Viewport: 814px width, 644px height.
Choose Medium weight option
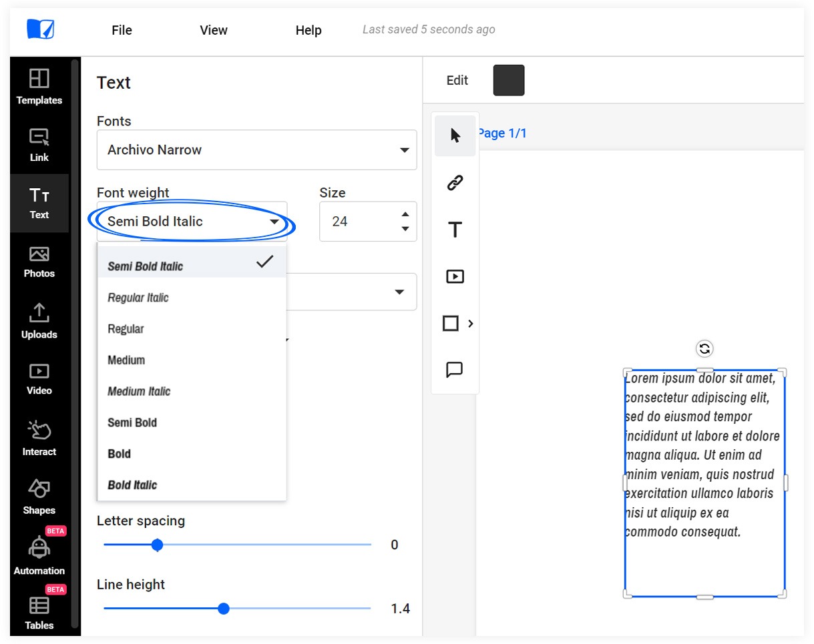192,360
